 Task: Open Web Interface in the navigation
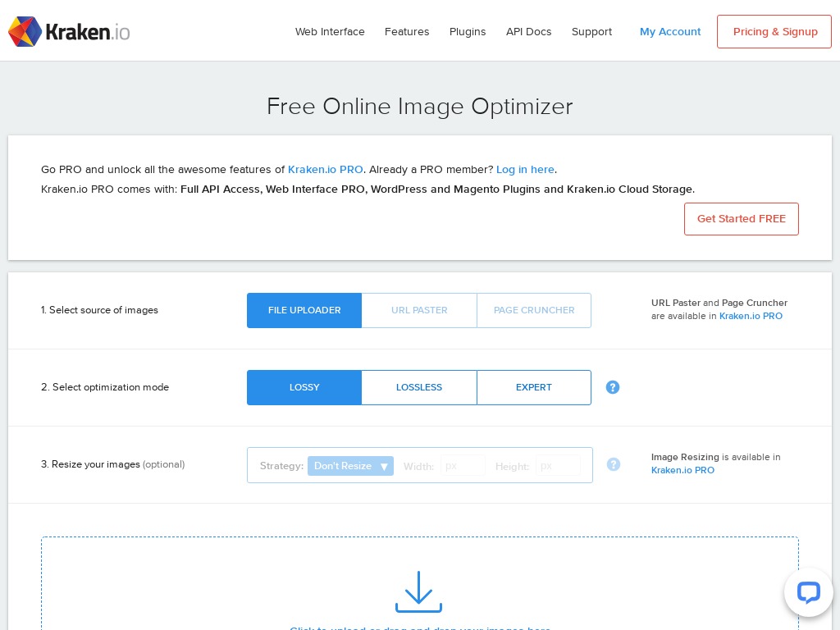[x=330, y=32]
